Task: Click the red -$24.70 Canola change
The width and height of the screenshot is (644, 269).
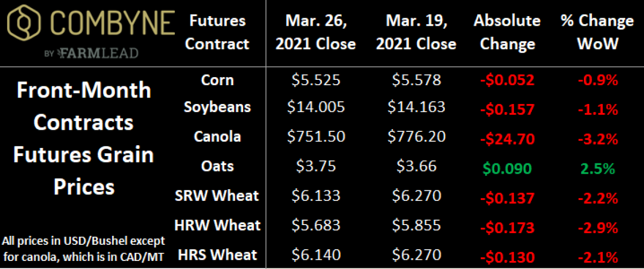Action: coord(507,140)
